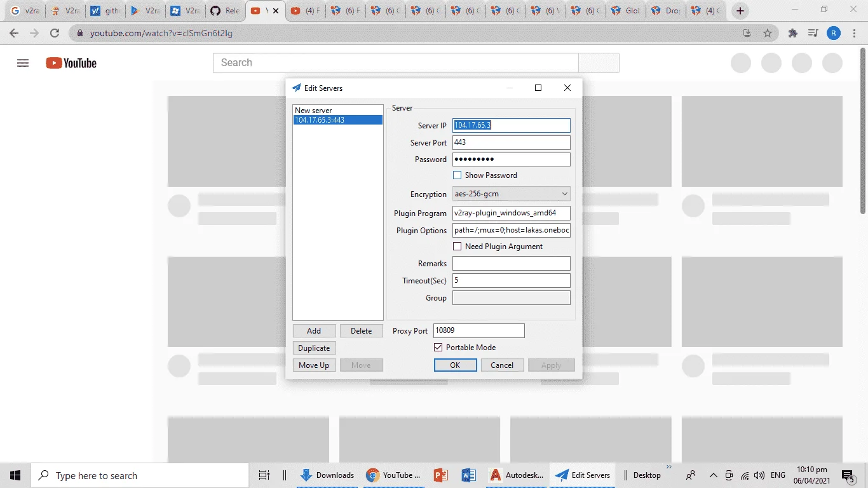This screenshot has width=868, height=488.
Task: Click the Move Up button
Action: click(314, 365)
